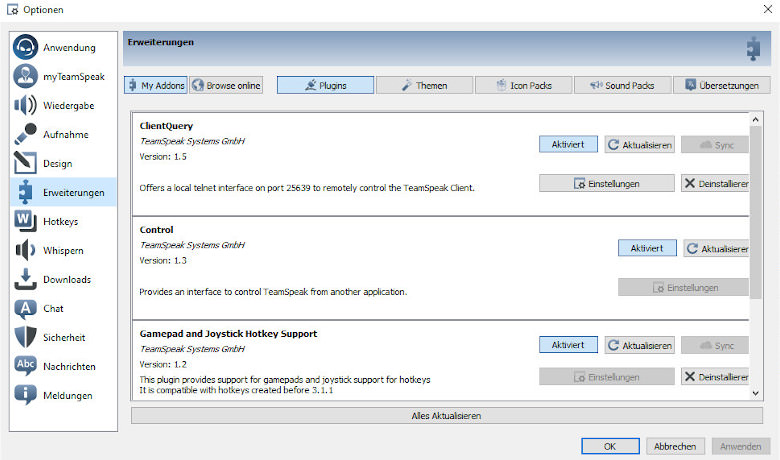
Task: Click the Browse online button
Action: click(x=226, y=86)
